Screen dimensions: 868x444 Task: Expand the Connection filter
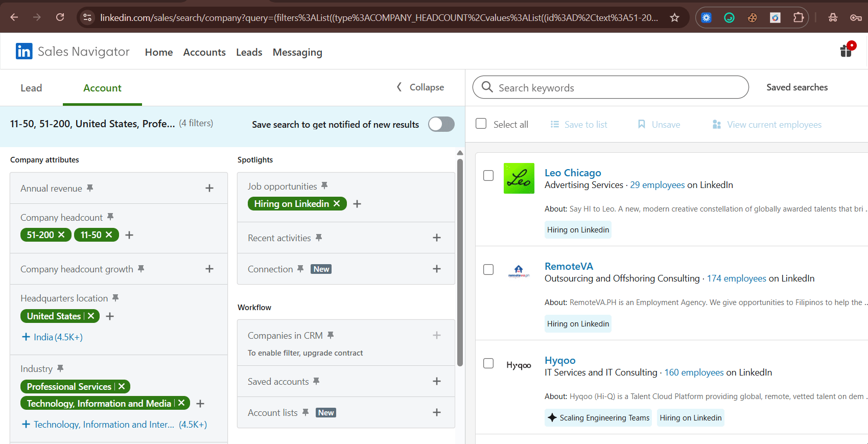(x=437, y=269)
